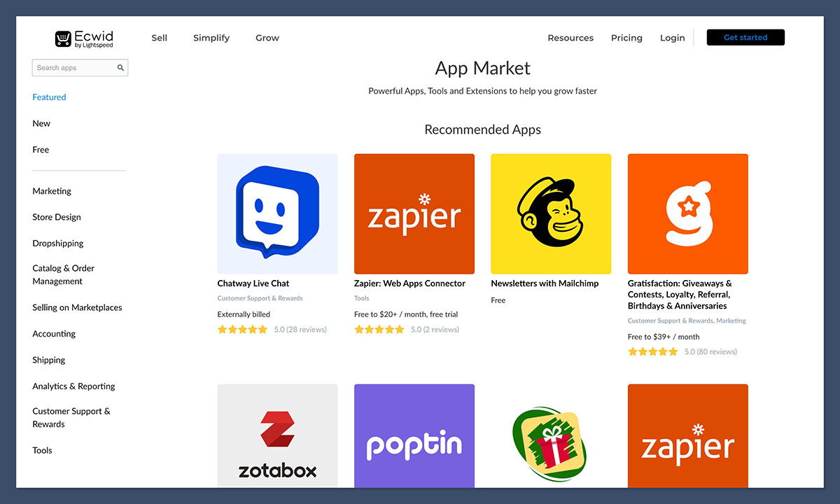Open the Marketing category
The height and width of the screenshot is (504, 840).
[52, 190]
